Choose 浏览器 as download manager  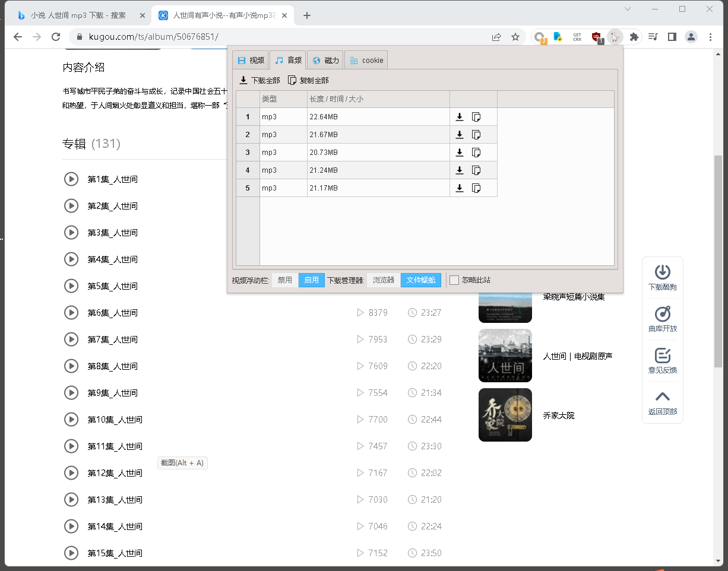click(x=384, y=280)
